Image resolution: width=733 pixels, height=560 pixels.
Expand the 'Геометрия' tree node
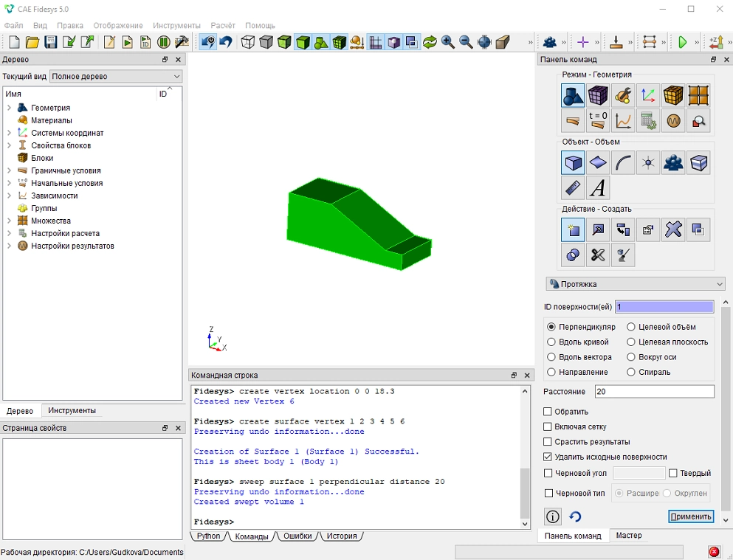[x=9, y=108]
